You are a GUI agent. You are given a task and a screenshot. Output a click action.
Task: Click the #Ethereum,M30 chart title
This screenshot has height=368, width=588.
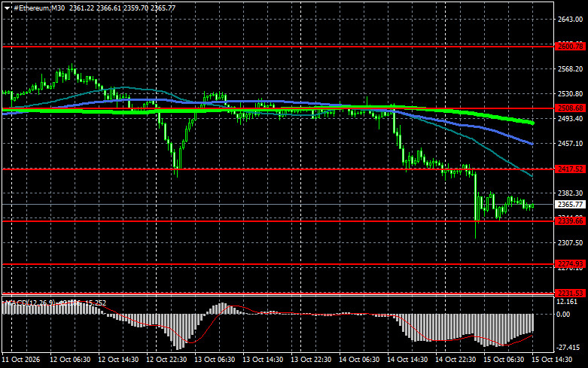(x=39, y=8)
